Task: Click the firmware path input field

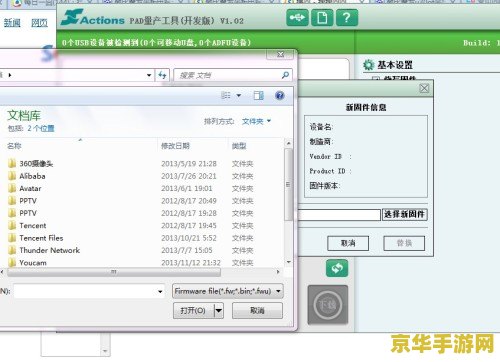Action: [339, 215]
